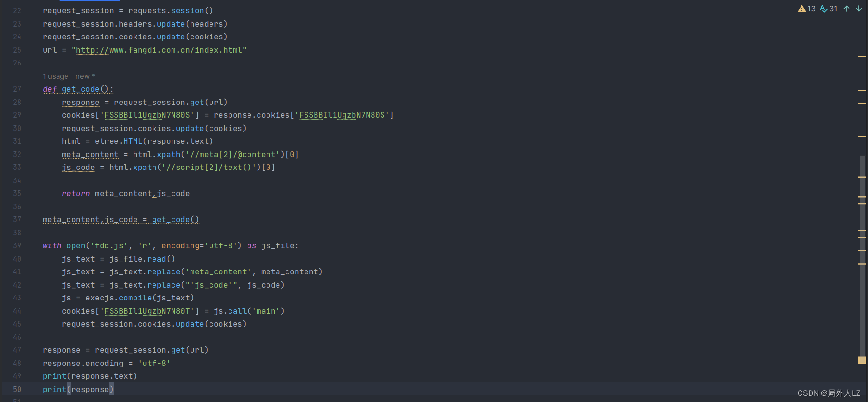Click the 'def get_code():' function definition
The width and height of the screenshot is (868, 402).
point(78,89)
